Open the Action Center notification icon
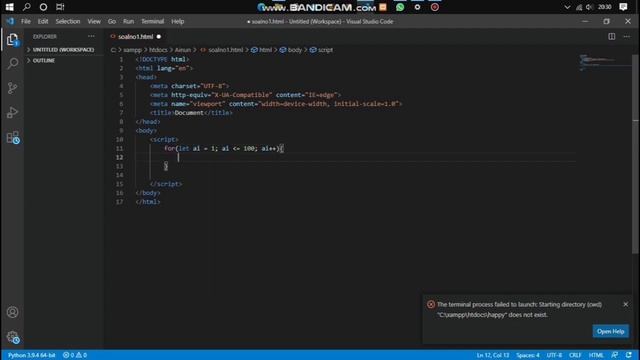 point(623,7)
